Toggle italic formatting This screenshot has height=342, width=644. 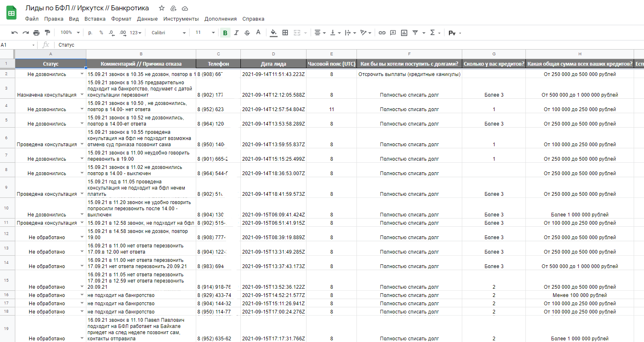(236, 33)
